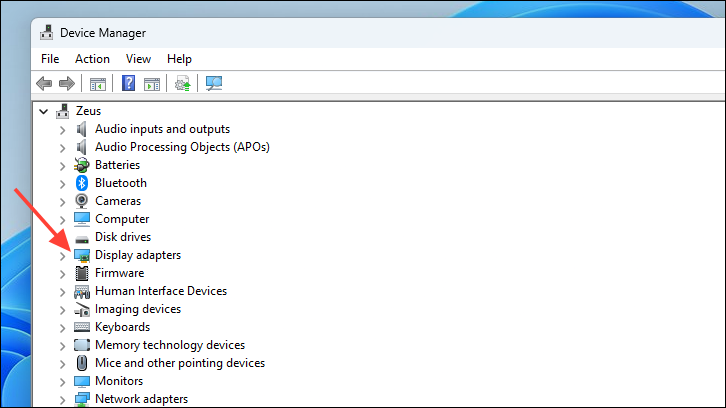The height and width of the screenshot is (408, 726).
Task: Click the Imaging devices icon
Action: coord(82,309)
